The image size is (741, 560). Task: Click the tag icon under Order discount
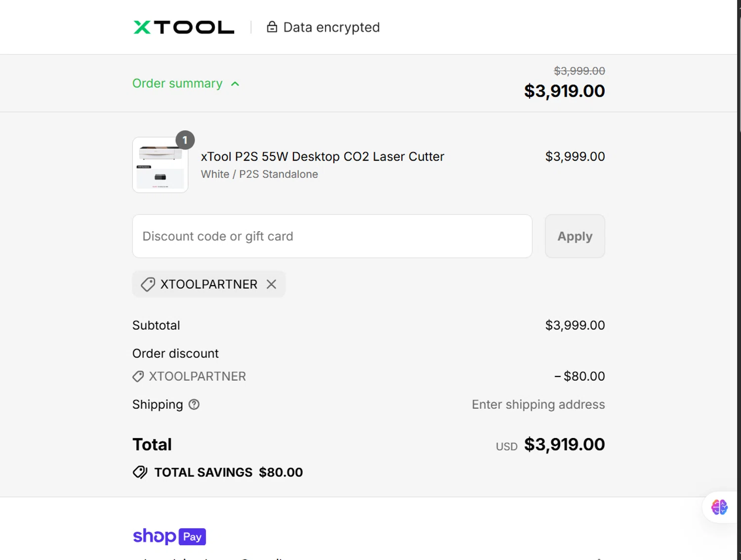click(x=138, y=376)
